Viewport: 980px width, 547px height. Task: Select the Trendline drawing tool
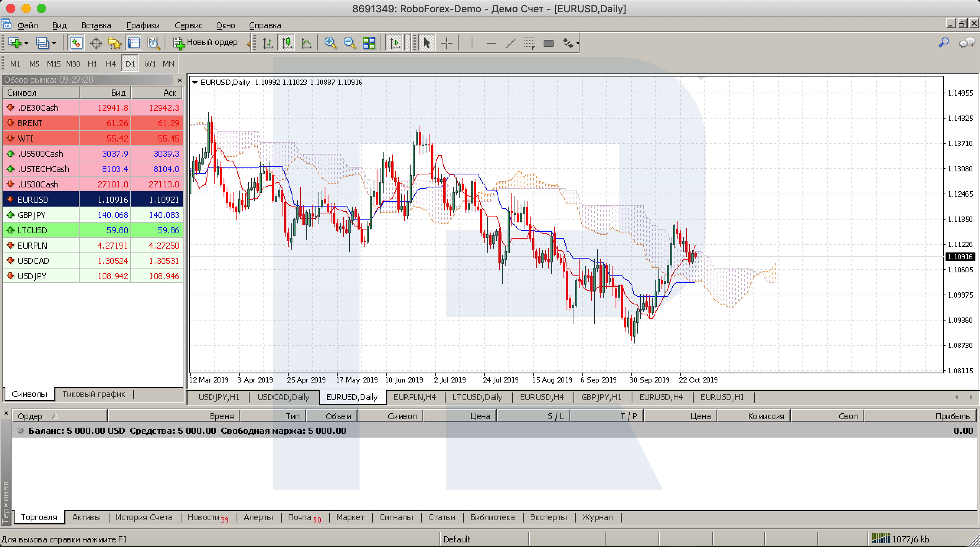pos(511,43)
